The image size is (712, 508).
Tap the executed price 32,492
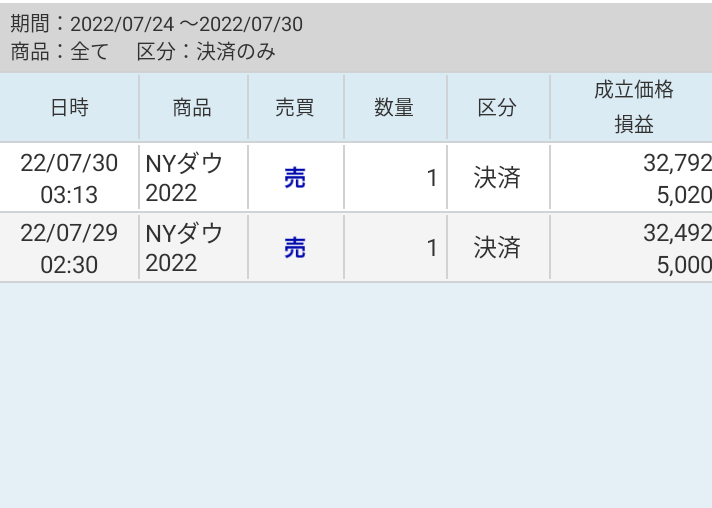click(677, 233)
